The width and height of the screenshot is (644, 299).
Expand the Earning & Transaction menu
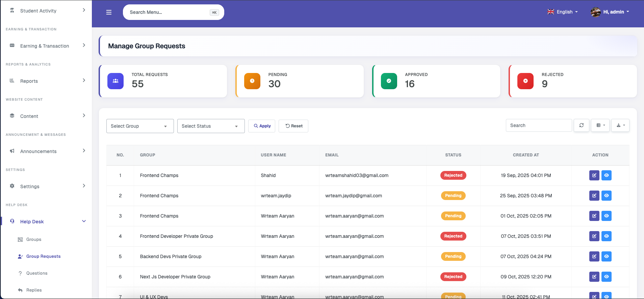(x=46, y=46)
